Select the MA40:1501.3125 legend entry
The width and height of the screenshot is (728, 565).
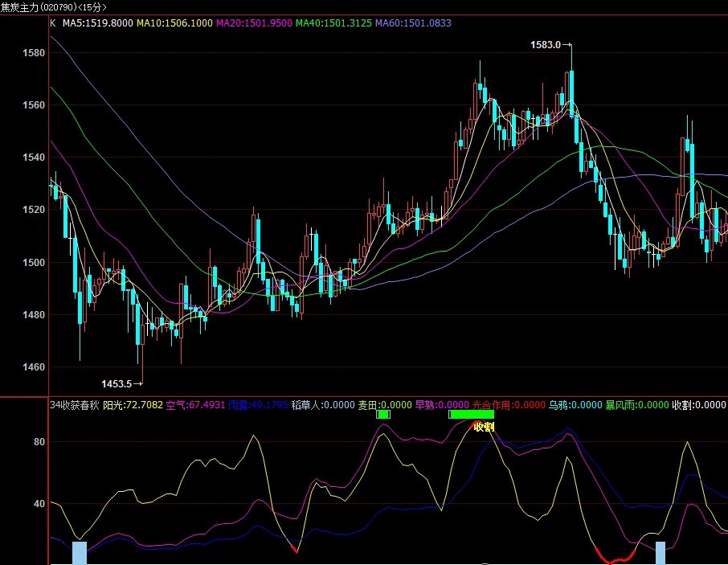[x=333, y=23]
